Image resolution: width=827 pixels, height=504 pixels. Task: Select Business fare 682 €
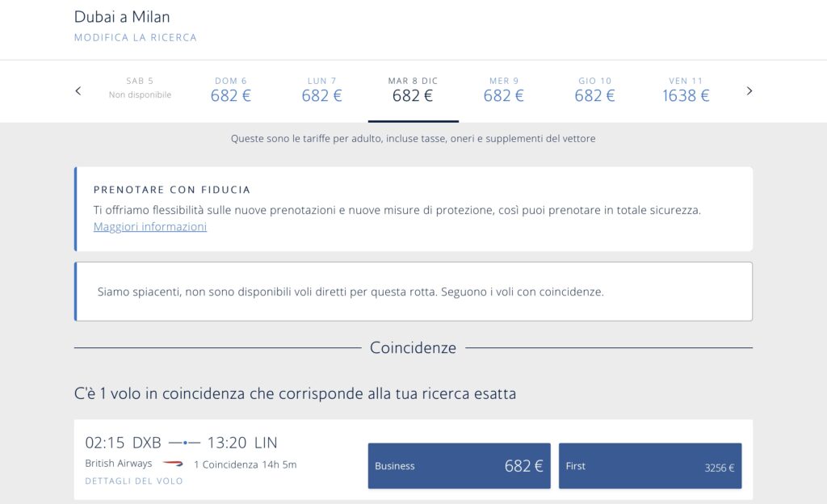tap(460, 465)
